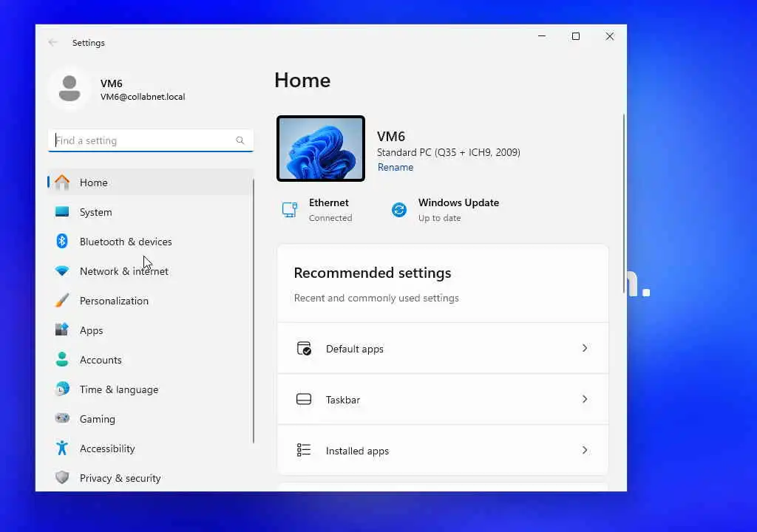The height and width of the screenshot is (532, 757).
Task: Open the Default apps setting
Action: coord(443,348)
